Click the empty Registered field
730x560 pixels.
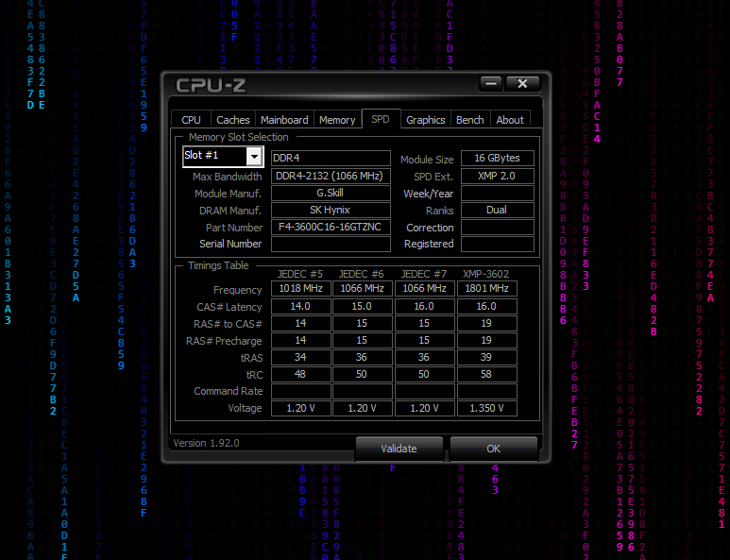[498, 244]
